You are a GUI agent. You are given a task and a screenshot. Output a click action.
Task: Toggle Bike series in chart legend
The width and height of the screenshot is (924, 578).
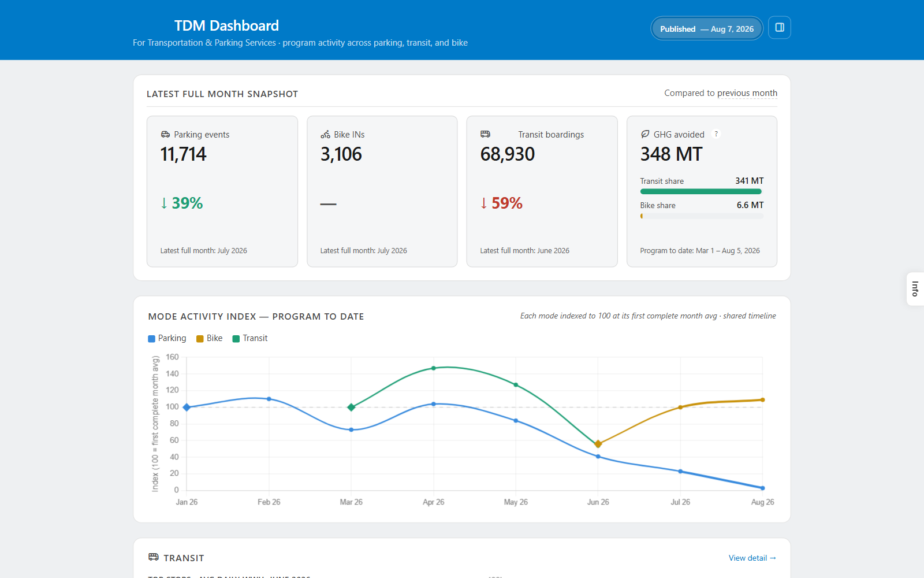(x=209, y=338)
